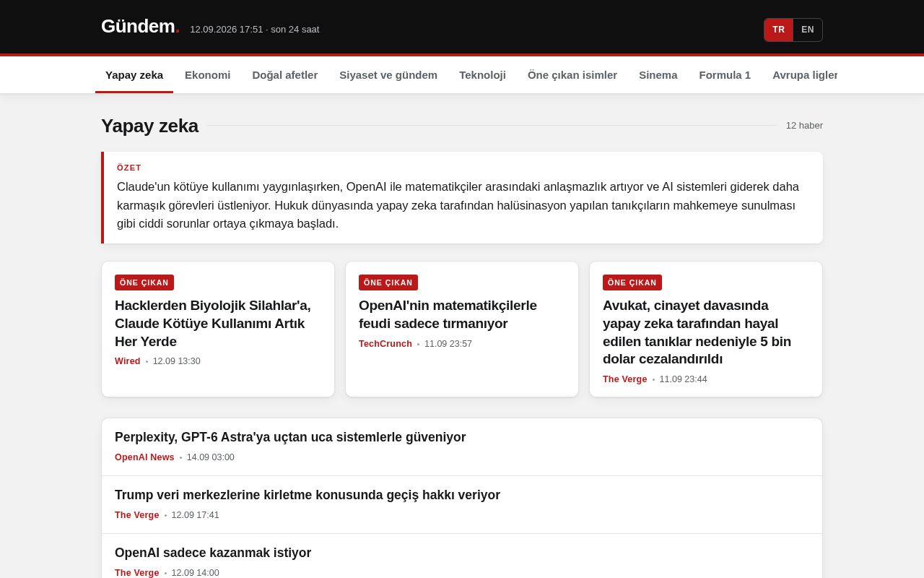The image size is (924, 578).
Task: Click ÖNE ÇIKAN badge on the Avukat card
Action: pyautogui.click(x=632, y=282)
